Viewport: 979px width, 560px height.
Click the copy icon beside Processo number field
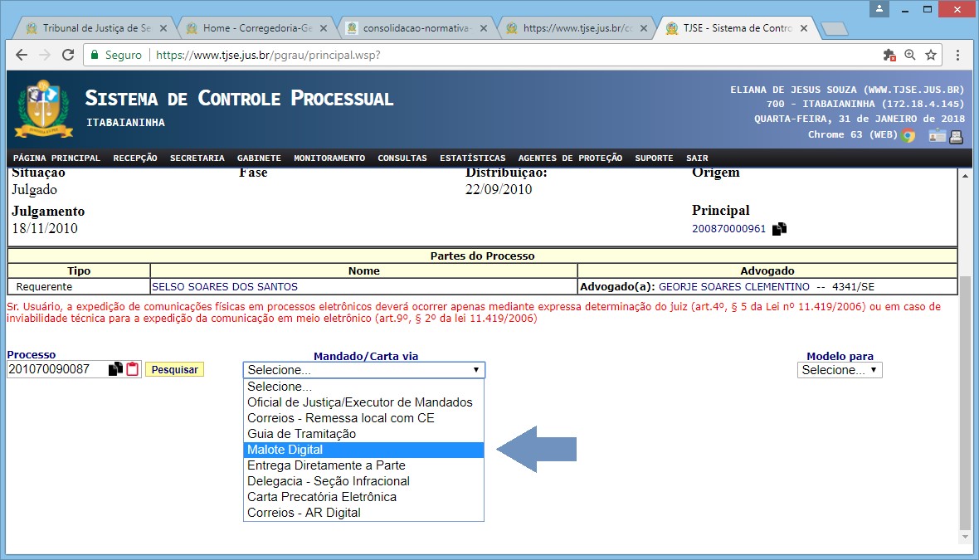[116, 369]
